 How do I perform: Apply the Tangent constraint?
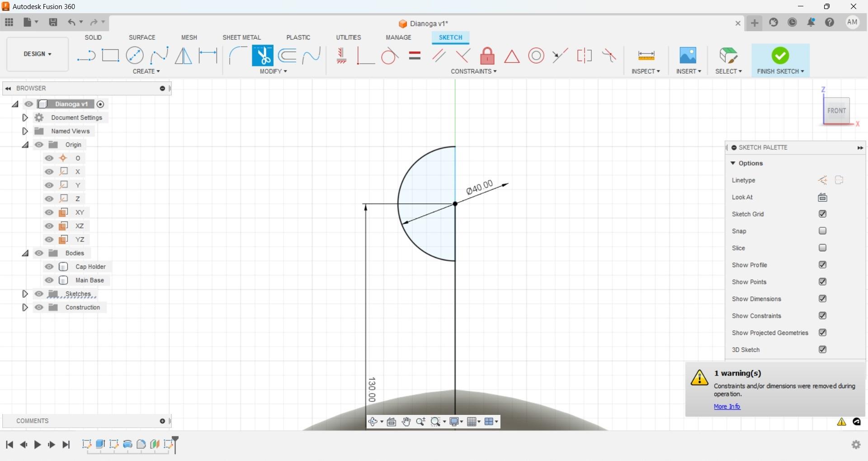pos(390,56)
